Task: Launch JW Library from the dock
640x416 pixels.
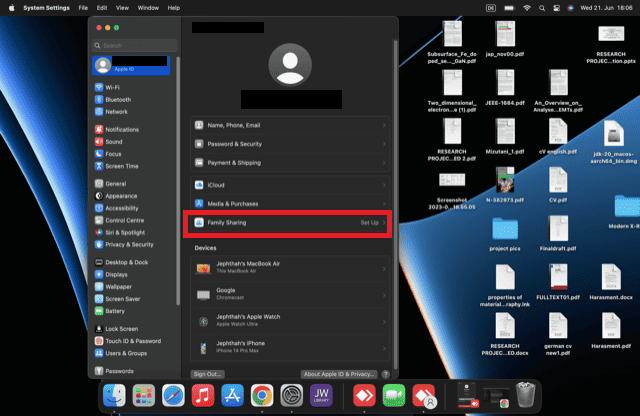Action: coord(320,395)
